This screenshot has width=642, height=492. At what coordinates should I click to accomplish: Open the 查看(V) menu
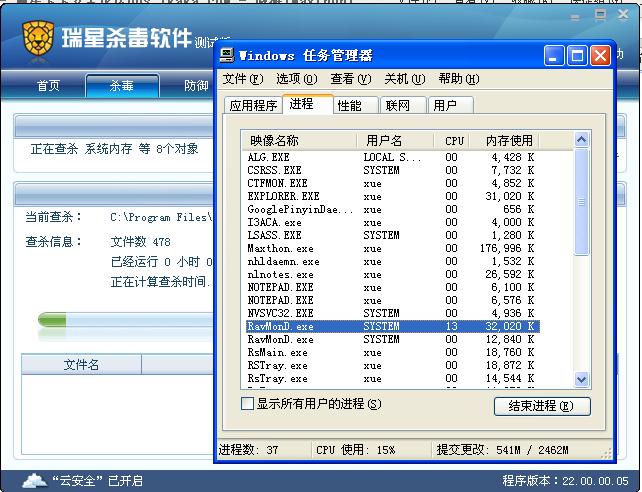click(351, 79)
